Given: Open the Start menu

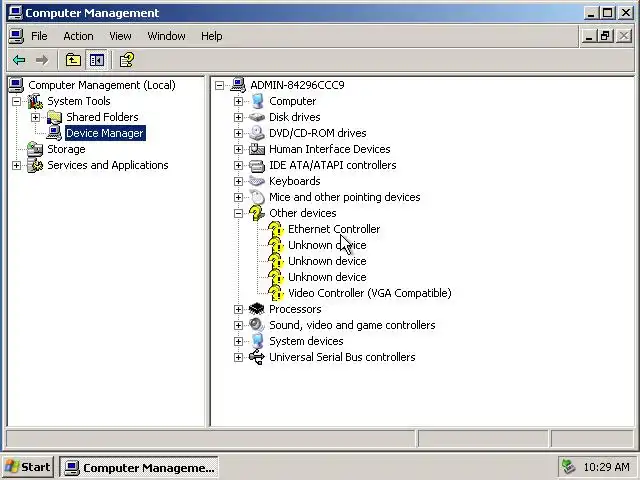Looking at the screenshot, I should 28,467.
